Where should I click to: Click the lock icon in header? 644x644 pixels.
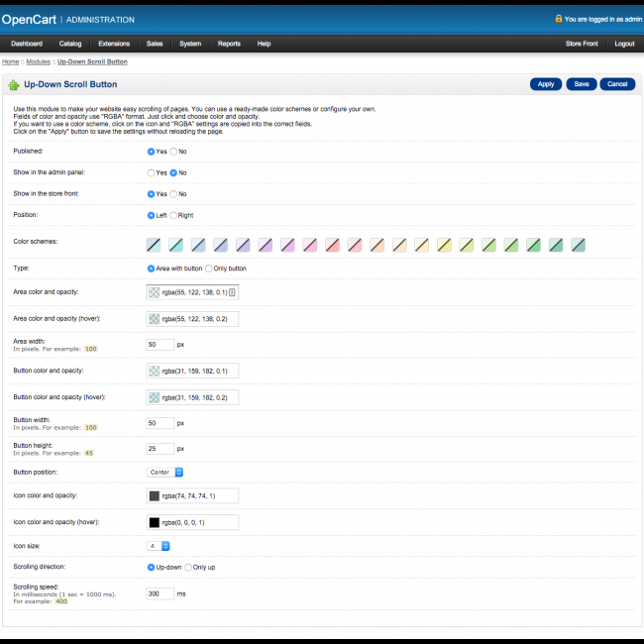(x=559, y=18)
